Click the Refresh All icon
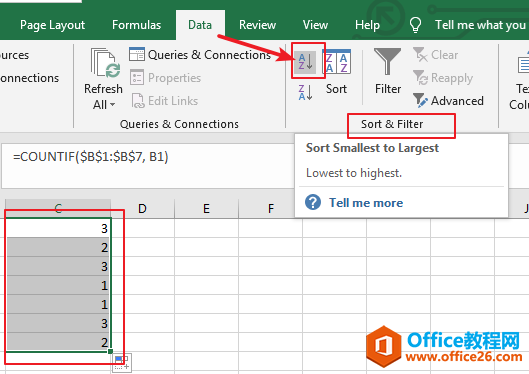Viewport: 529px width, 374px height. pyautogui.click(x=105, y=63)
